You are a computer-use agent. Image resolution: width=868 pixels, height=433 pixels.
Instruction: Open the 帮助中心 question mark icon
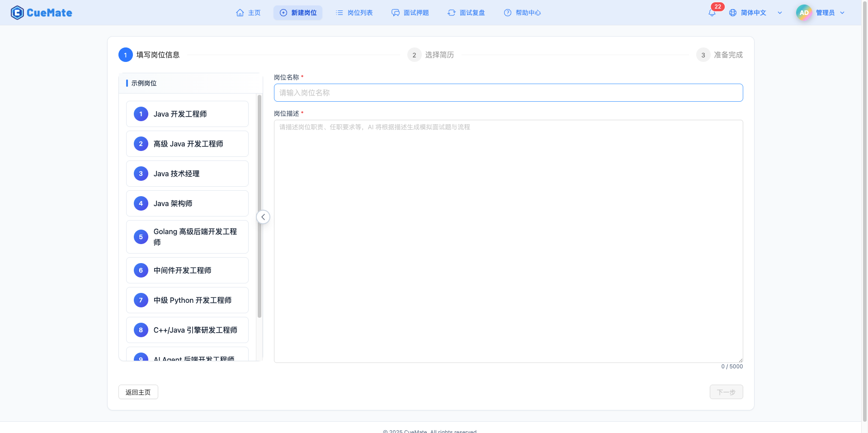point(507,13)
